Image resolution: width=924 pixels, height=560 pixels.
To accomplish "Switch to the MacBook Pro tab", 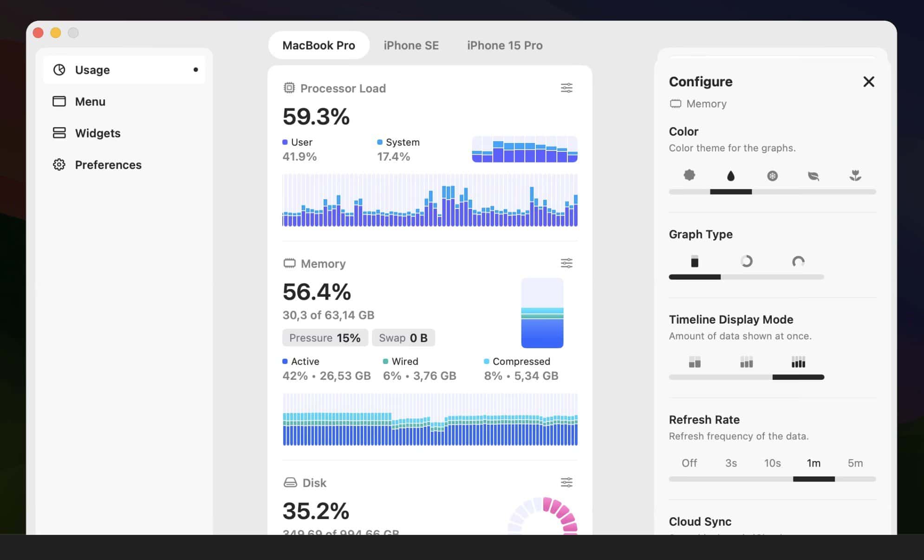I will (319, 45).
